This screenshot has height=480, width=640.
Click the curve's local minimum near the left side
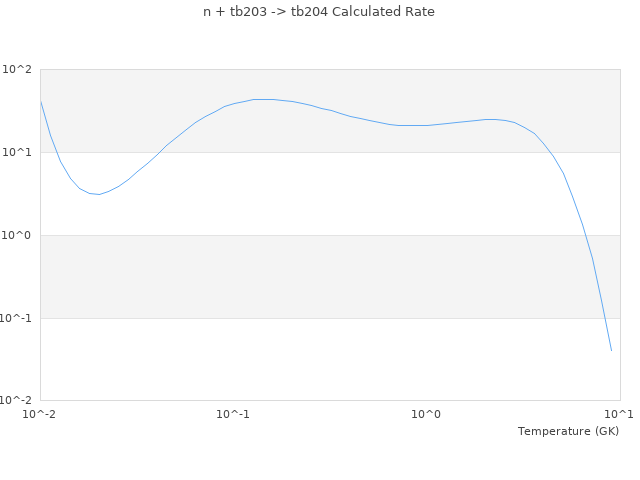coord(97,194)
